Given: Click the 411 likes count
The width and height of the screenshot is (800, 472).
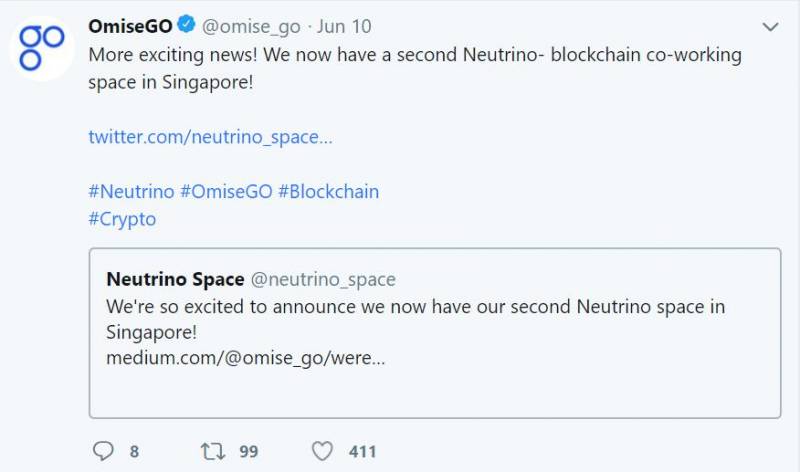Looking at the screenshot, I should 362,452.
